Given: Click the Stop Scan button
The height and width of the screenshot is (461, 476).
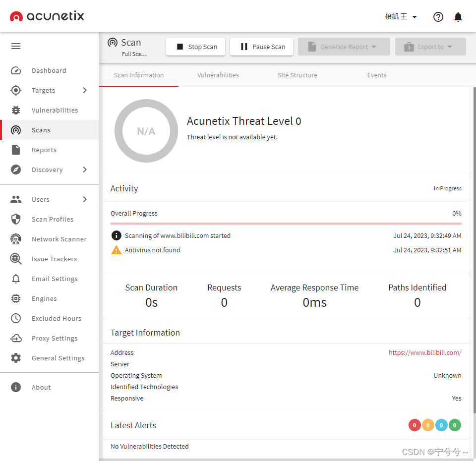Looking at the screenshot, I should tap(195, 47).
